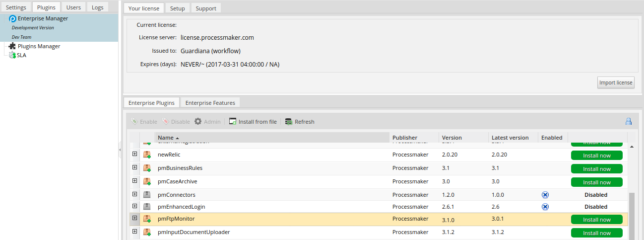Click the pmConnectors plugin package icon
Image resolution: width=644 pixels, height=240 pixels.
point(147,195)
